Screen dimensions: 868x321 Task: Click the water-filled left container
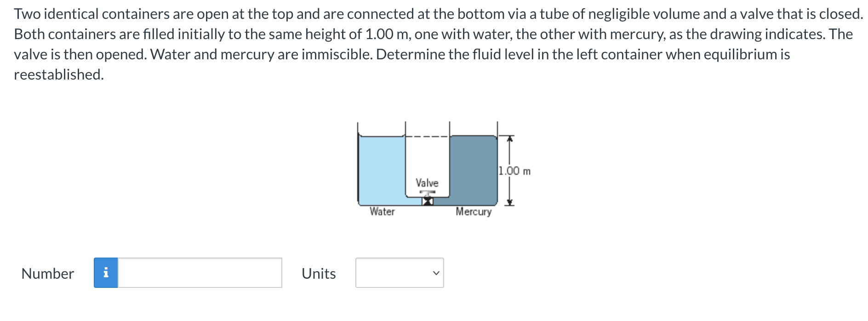click(382, 170)
